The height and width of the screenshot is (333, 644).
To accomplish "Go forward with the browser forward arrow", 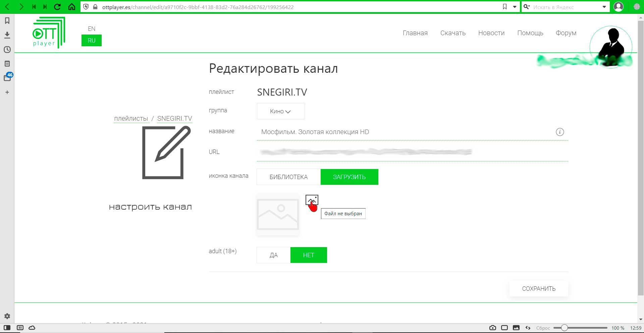I will coord(21,7).
